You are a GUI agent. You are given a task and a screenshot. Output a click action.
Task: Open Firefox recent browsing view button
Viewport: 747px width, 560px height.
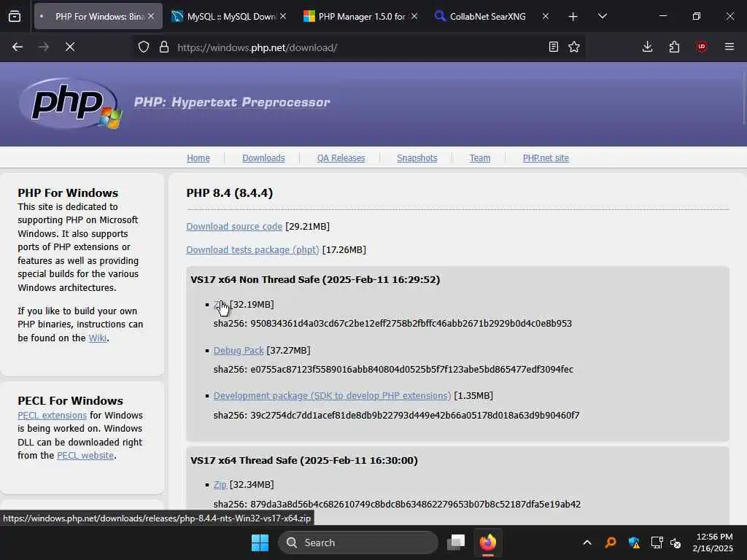pos(15,16)
